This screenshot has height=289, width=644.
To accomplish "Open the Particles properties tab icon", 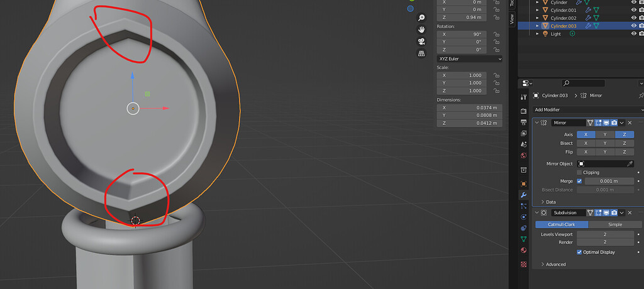I will (x=523, y=205).
